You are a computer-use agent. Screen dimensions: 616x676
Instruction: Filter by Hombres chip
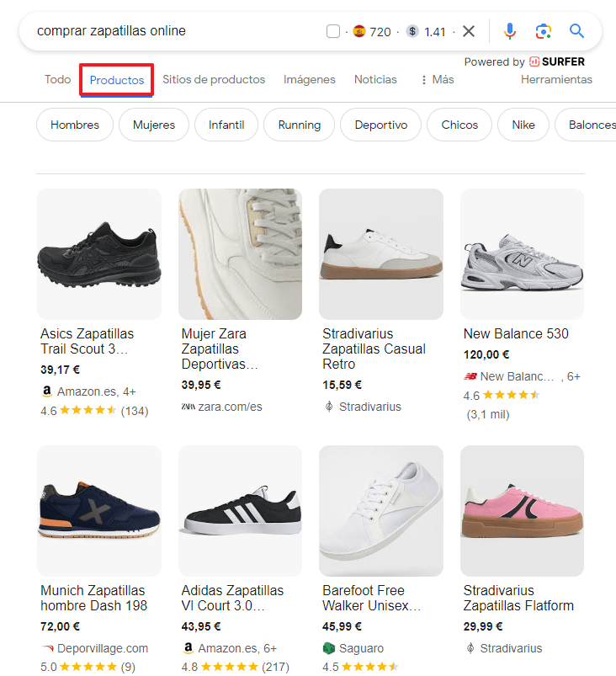pos(75,125)
